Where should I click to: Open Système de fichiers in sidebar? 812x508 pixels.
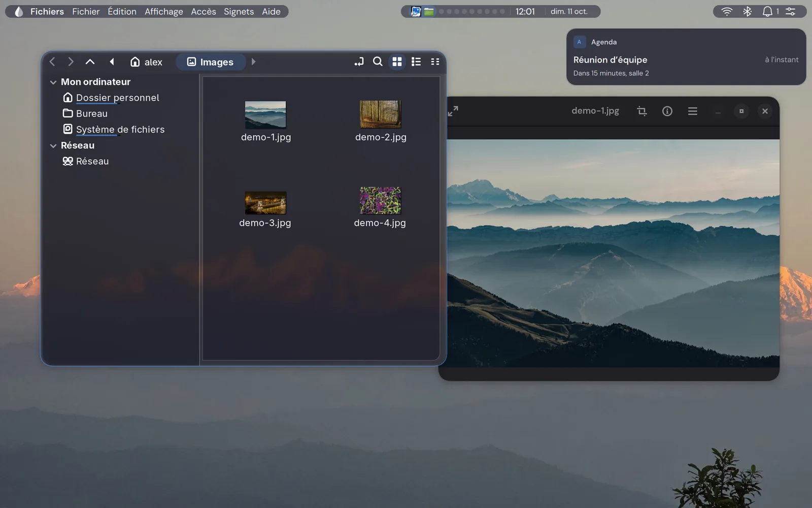coord(114,130)
